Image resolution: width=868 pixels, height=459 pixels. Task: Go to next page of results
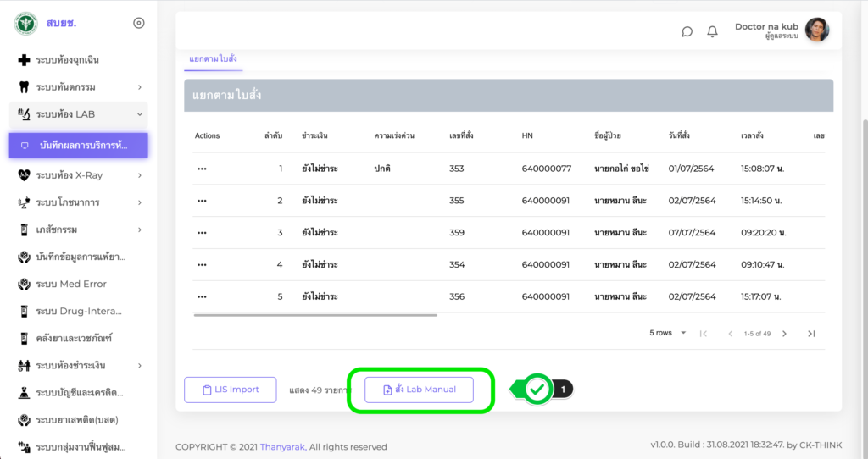tap(784, 334)
